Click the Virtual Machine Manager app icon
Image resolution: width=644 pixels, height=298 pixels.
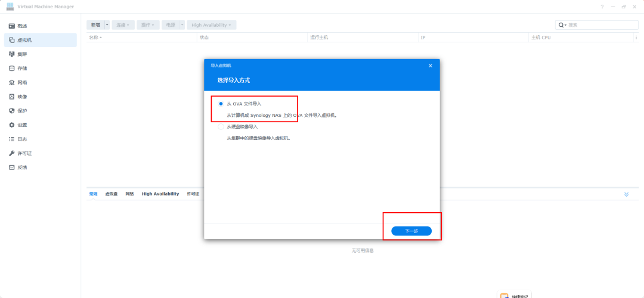(x=10, y=7)
